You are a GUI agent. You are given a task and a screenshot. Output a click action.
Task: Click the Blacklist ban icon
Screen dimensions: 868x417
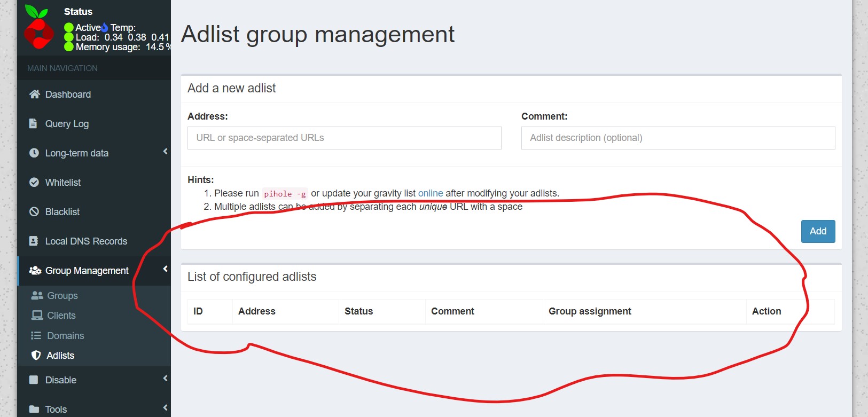34,212
